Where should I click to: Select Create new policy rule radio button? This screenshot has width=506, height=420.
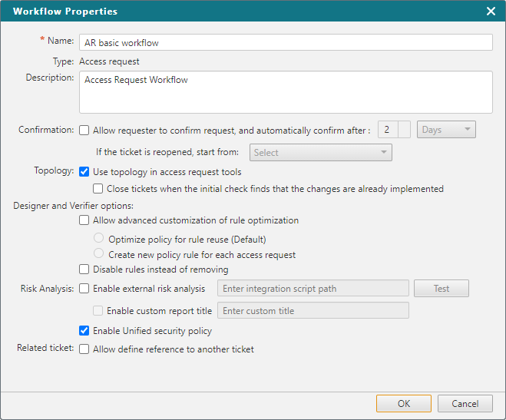[x=98, y=253]
